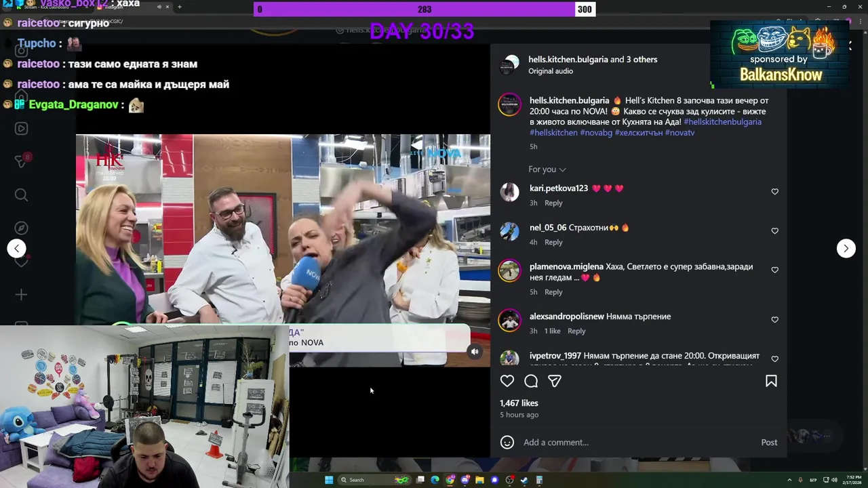Open Steam from taskbar

(x=524, y=480)
